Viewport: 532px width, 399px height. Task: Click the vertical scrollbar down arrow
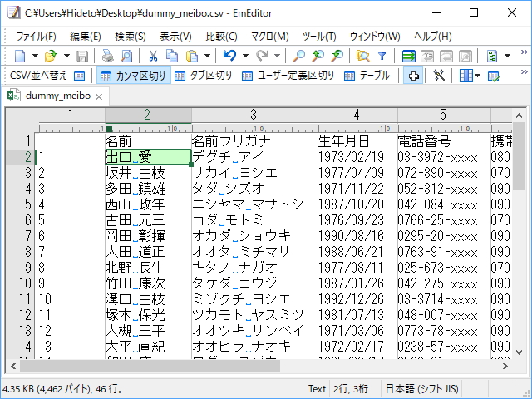[x=519, y=352]
